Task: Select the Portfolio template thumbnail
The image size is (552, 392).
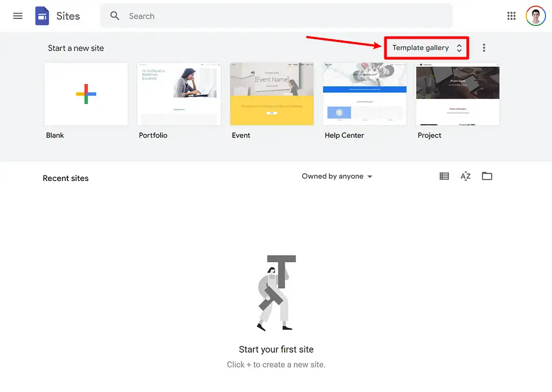Action: (179, 94)
